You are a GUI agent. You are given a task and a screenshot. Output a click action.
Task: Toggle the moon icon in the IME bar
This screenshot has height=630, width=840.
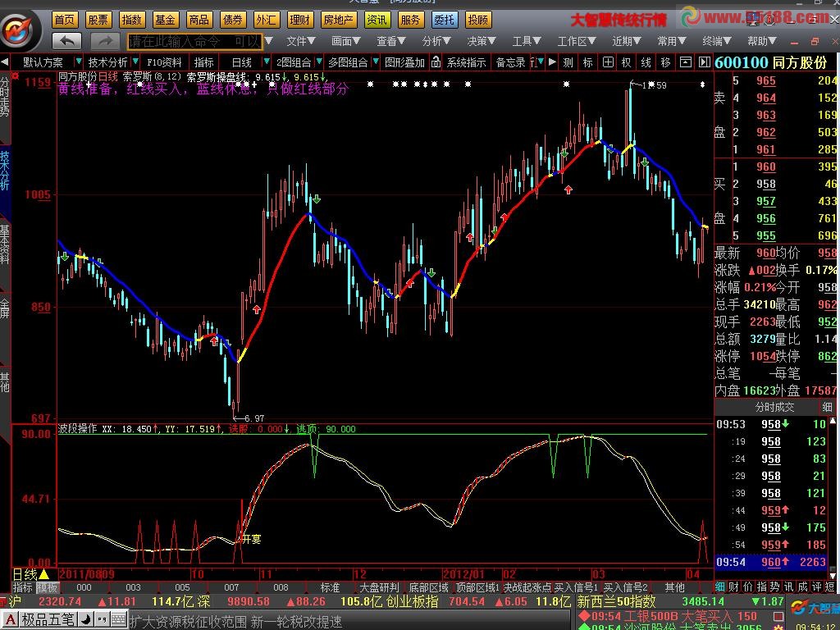click(84, 619)
